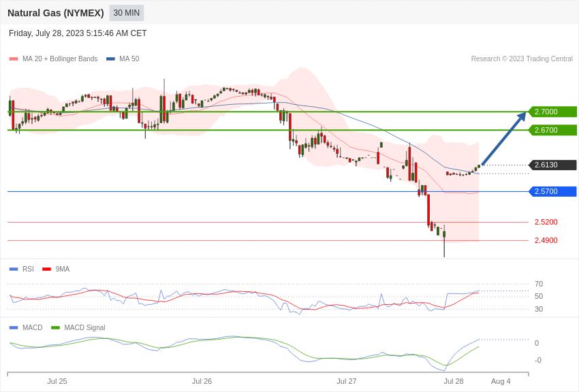Viewport: 579px width, 392px height.
Task: Click the MACD Signal green legend swatch
Action: 55,327
